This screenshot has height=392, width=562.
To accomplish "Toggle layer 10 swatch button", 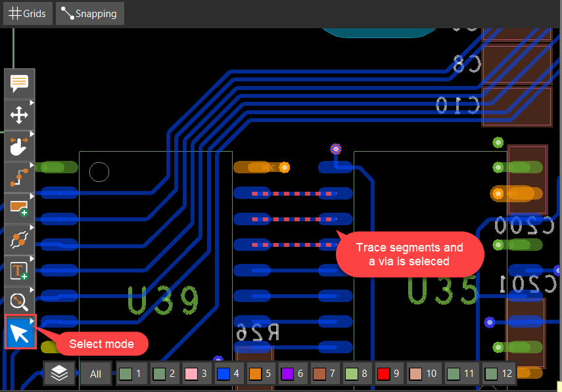I will [424, 374].
